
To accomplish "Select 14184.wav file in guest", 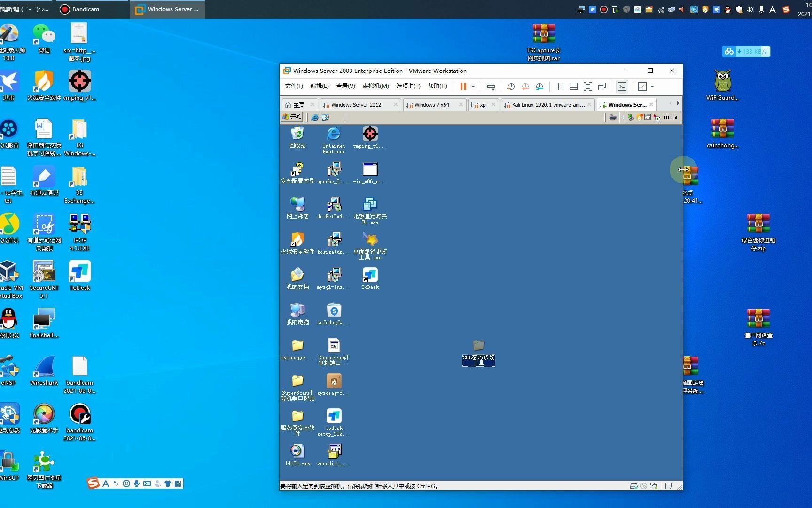I will (x=297, y=455).
